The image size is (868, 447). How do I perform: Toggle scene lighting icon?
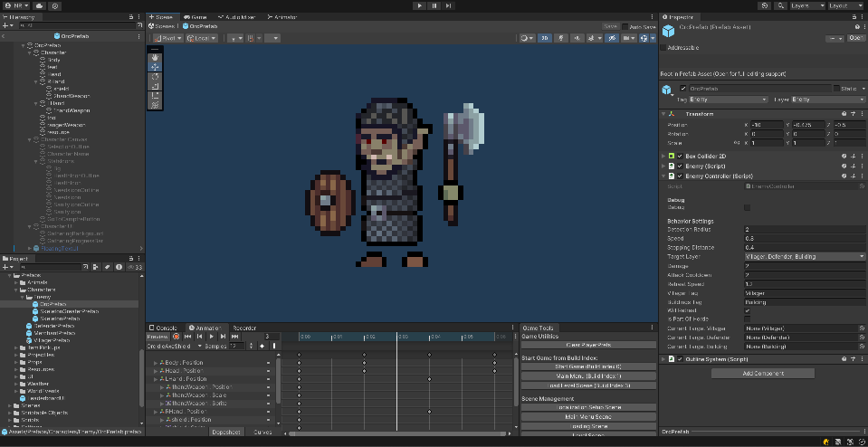561,38
